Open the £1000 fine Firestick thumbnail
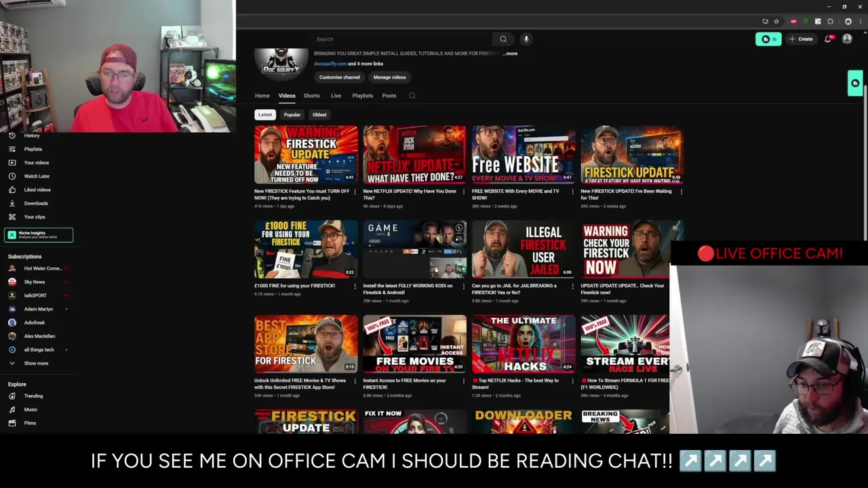This screenshot has width=868, height=488. [x=306, y=249]
